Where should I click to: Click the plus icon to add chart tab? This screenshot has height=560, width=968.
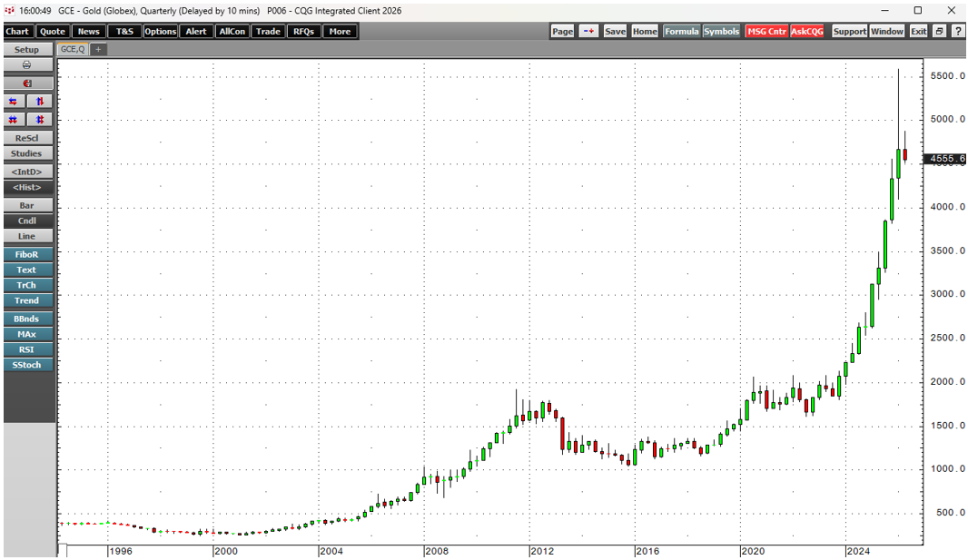click(x=98, y=49)
